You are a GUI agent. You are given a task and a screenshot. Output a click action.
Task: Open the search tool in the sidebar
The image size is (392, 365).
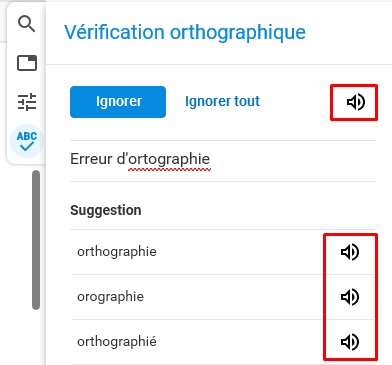click(x=26, y=24)
